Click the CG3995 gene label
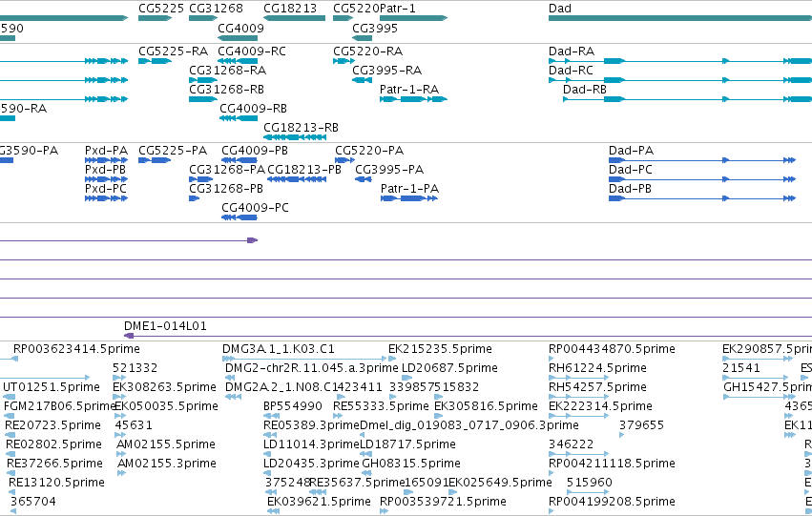This screenshot has height=516, width=812. coord(375,28)
